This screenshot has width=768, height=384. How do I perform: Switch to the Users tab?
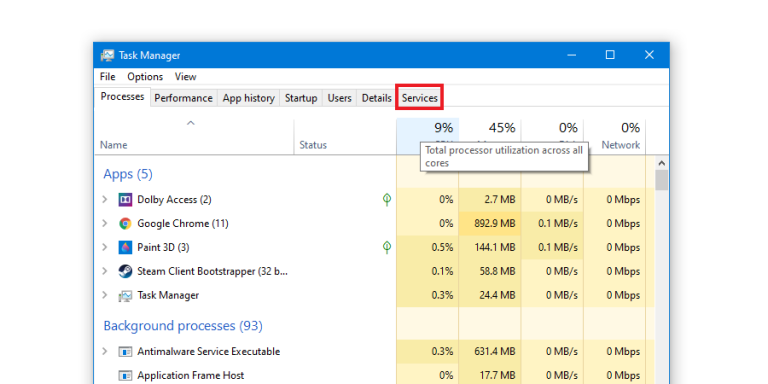tap(339, 98)
